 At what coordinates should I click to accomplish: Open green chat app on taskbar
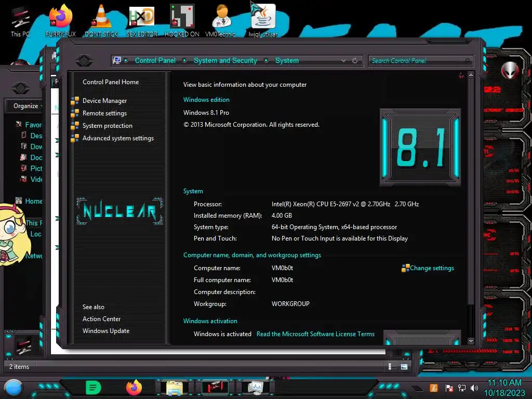click(94, 388)
